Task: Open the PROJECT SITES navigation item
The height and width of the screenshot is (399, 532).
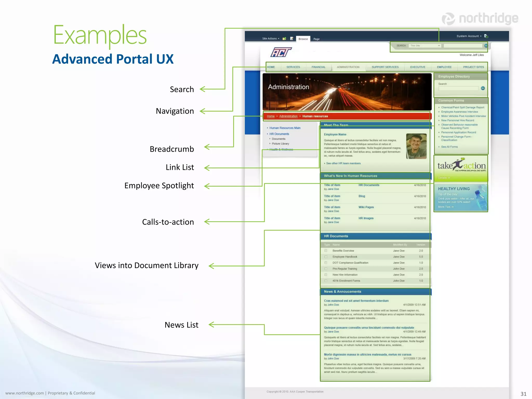Action: click(474, 67)
